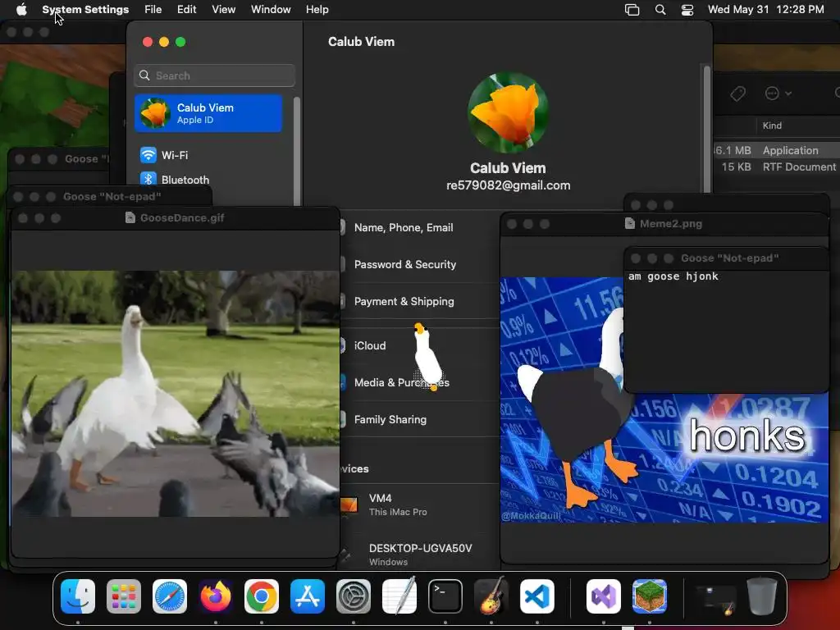Select Calub Viem Apple ID sidebar item
This screenshot has width=840, height=630.
[208, 113]
